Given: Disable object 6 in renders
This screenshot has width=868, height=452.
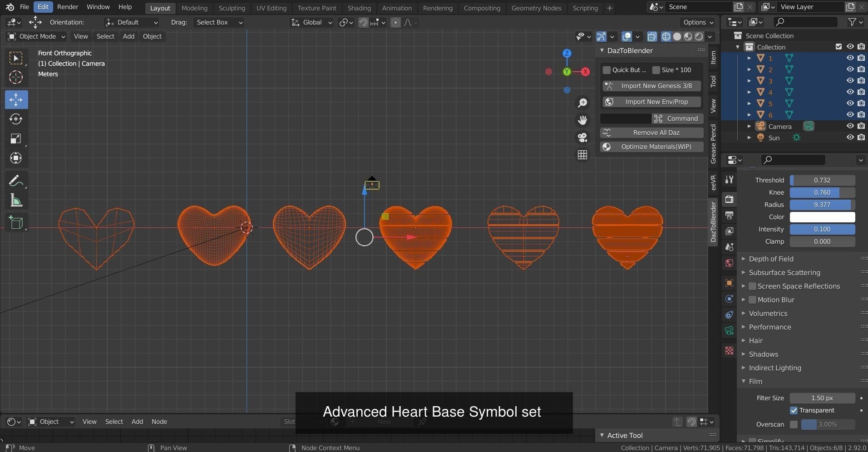Looking at the screenshot, I should pos(861,115).
